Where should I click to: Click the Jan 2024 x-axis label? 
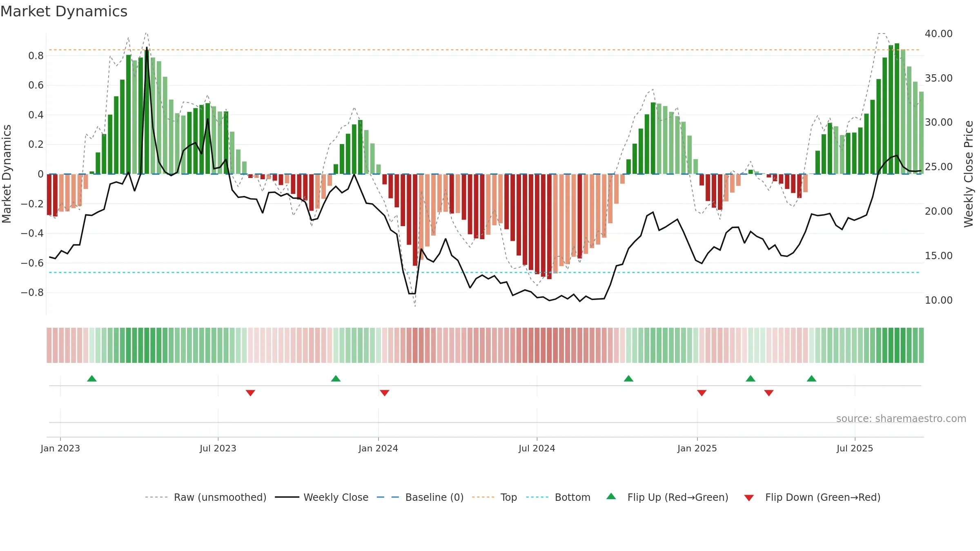click(378, 448)
